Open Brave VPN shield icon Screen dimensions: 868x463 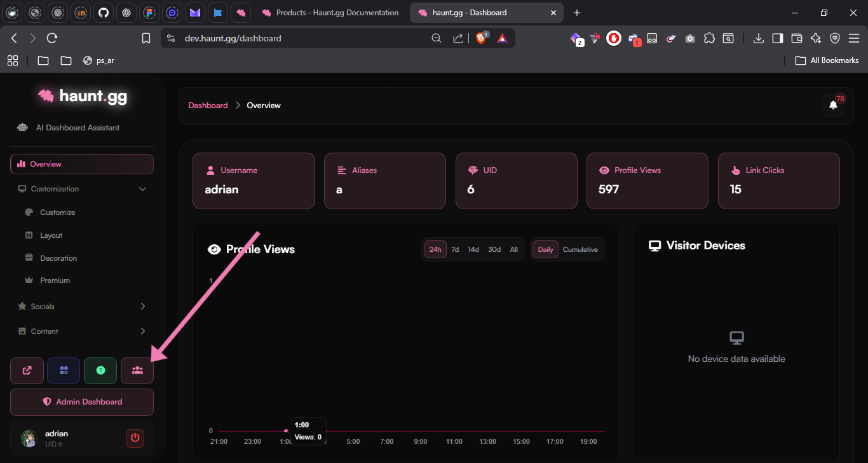[835, 38]
